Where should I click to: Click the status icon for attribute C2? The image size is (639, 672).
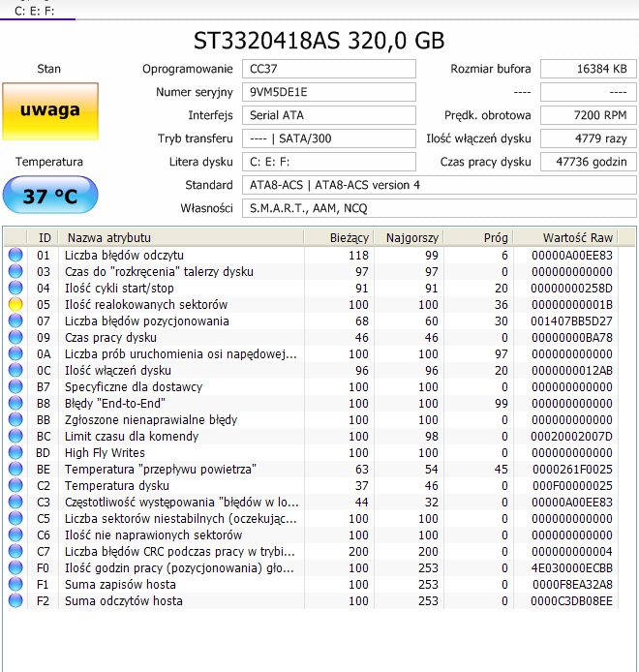(15, 485)
